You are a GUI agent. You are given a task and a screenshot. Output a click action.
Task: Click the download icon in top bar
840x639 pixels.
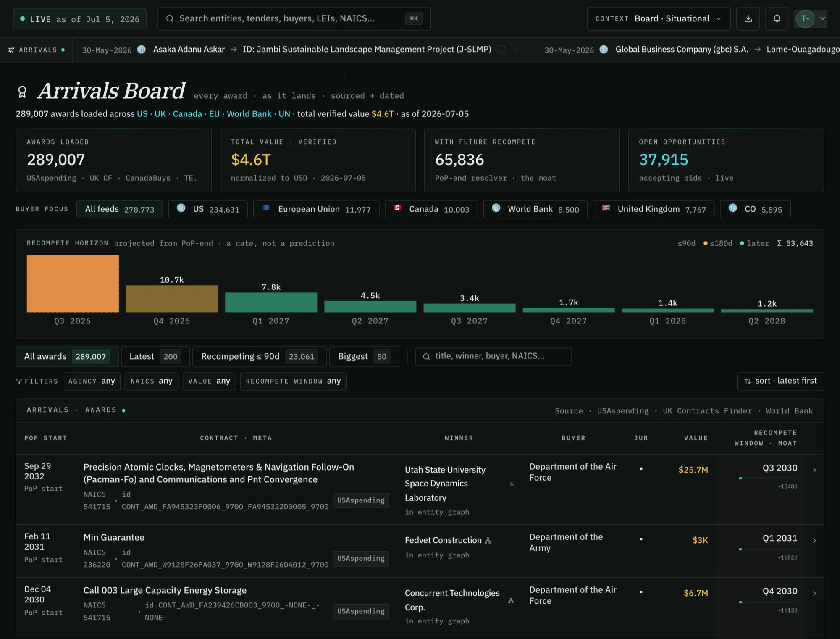pos(748,19)
